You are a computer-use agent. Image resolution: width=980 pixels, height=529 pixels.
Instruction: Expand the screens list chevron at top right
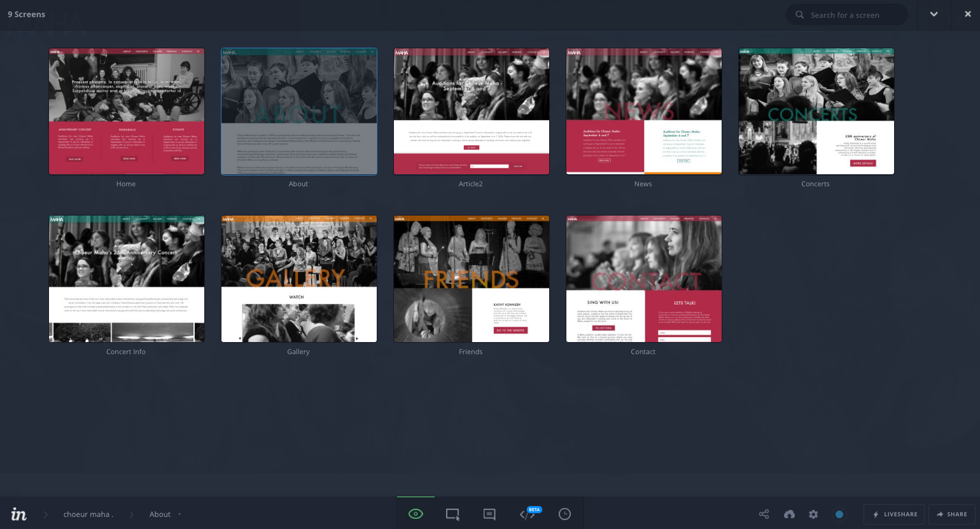click(x=934, y=13)
